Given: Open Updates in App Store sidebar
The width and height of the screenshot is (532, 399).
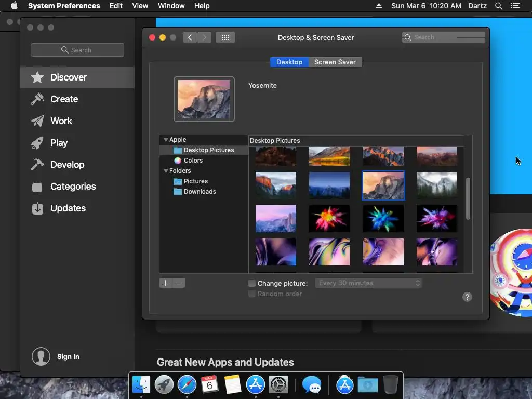Looking at the screenshot, I should pos(77,208).
